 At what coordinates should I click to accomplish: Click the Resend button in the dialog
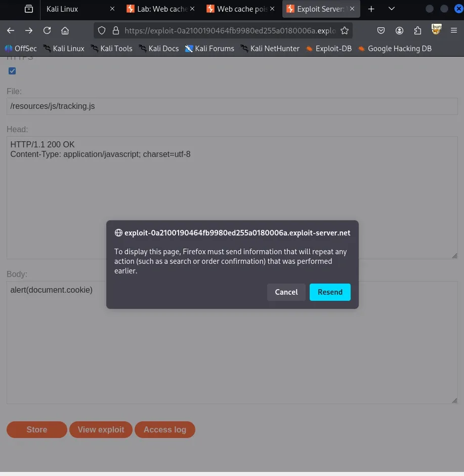(330, 292)
